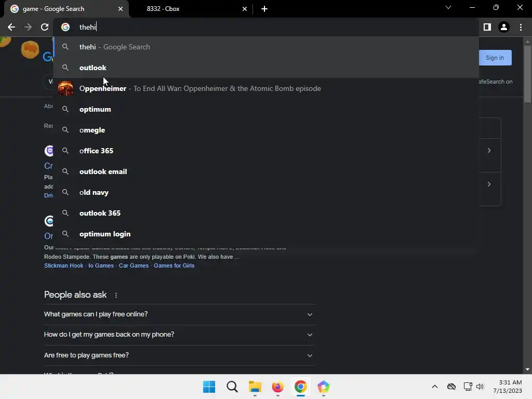Open the Windows Start menu
This screenshot has height=399, width=532.
coord(209,387)
